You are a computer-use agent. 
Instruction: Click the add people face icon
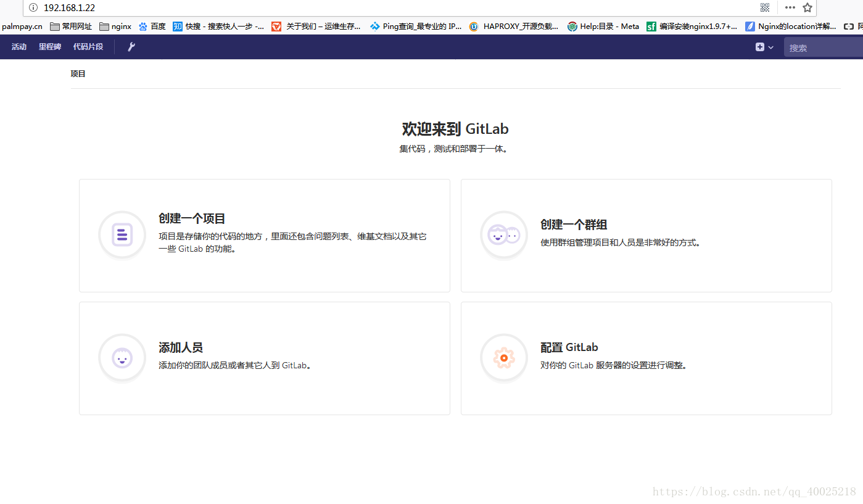tap(122, 357)
